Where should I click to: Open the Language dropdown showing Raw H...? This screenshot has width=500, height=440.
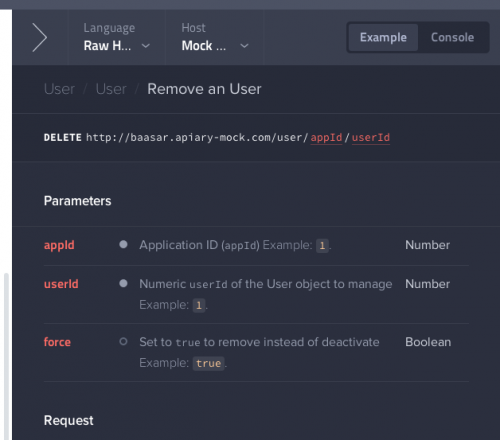click(x=117, y=37)
